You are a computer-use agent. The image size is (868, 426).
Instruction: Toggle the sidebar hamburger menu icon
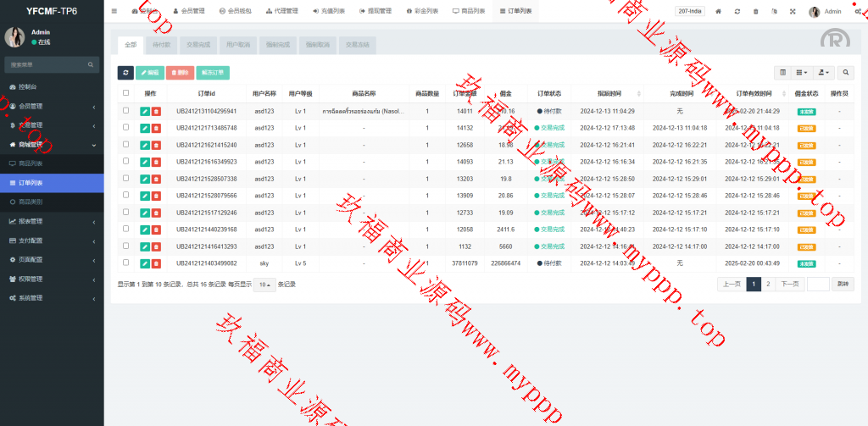click(114, 11)
